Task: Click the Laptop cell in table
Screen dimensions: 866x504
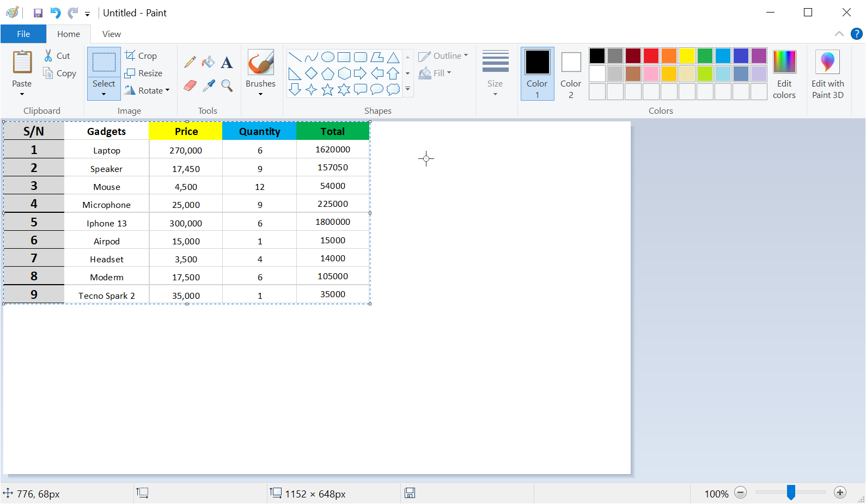Action: [107, 150]
